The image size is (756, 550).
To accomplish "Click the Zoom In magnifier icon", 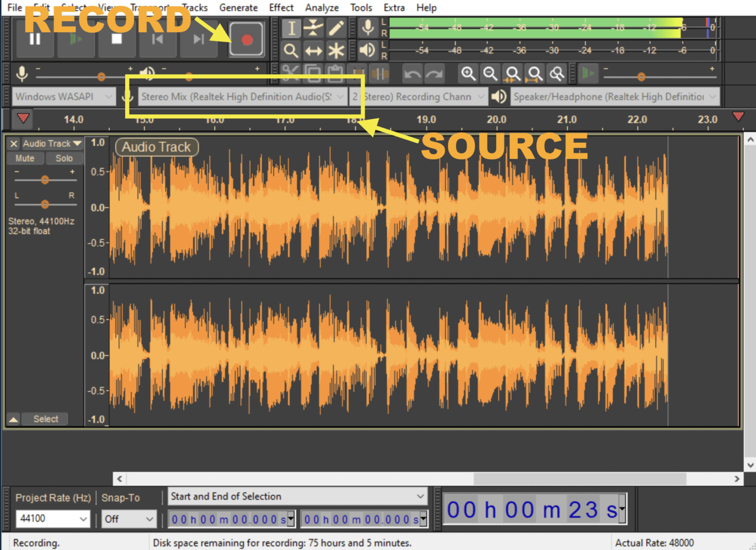I will pos(469,74).
